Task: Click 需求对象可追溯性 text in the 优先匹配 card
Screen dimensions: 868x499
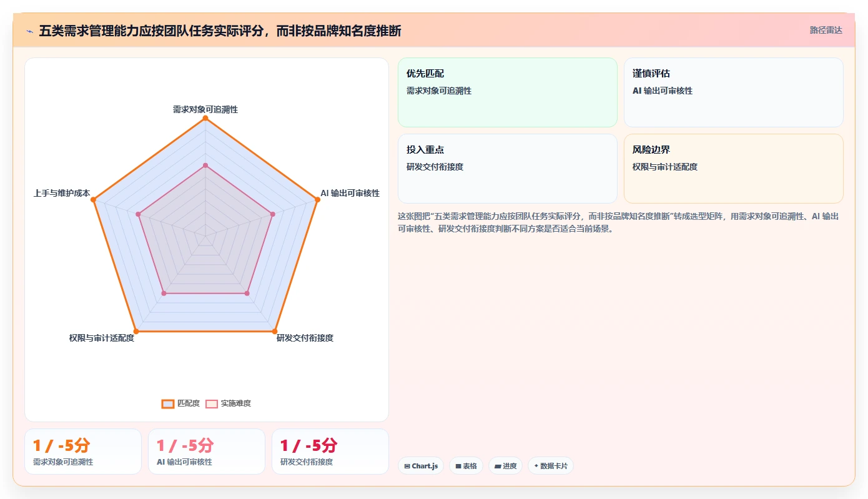Action: [x=439, y=91]
